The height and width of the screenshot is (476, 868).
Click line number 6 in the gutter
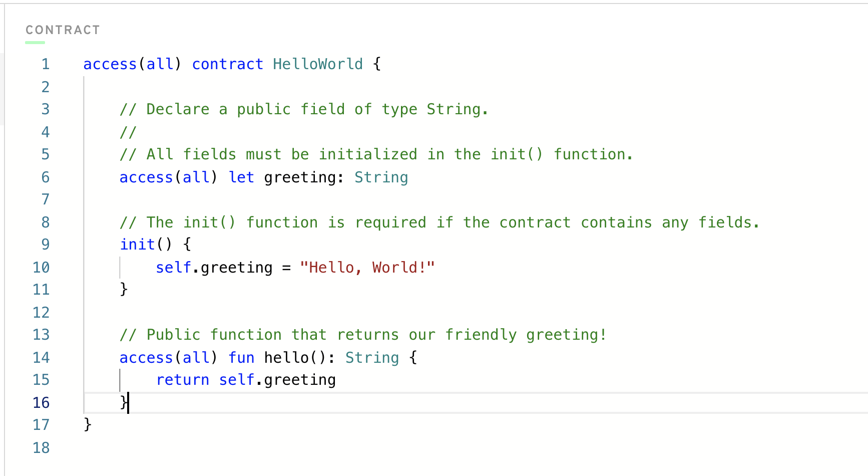[46, 177]
